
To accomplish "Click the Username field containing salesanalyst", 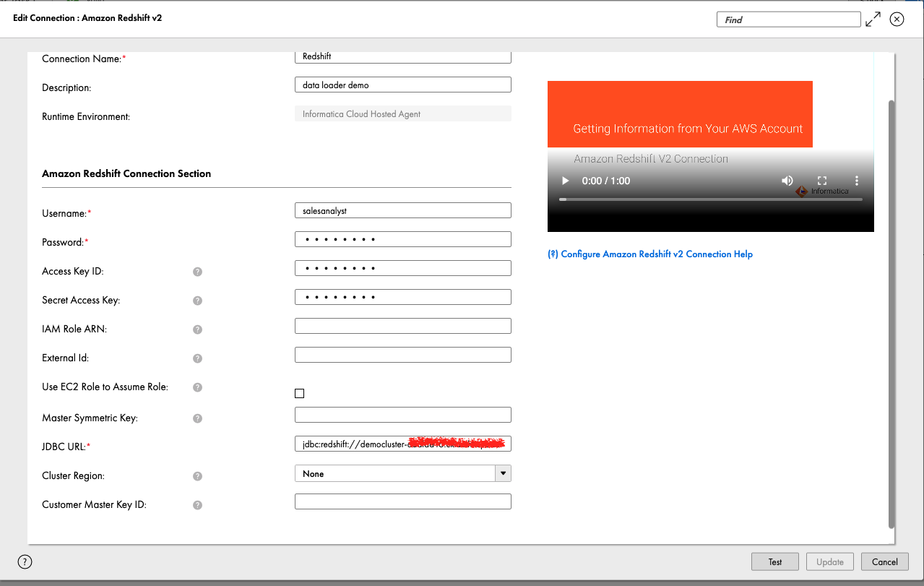I will pyautogui.click(x=403, y=210).
